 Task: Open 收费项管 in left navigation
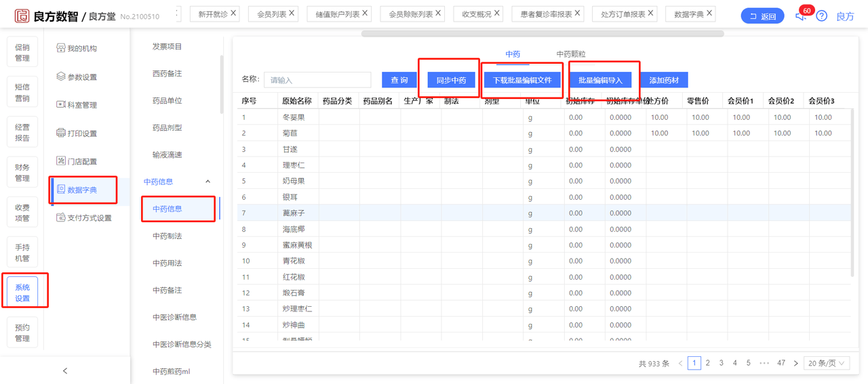point(22,213)
